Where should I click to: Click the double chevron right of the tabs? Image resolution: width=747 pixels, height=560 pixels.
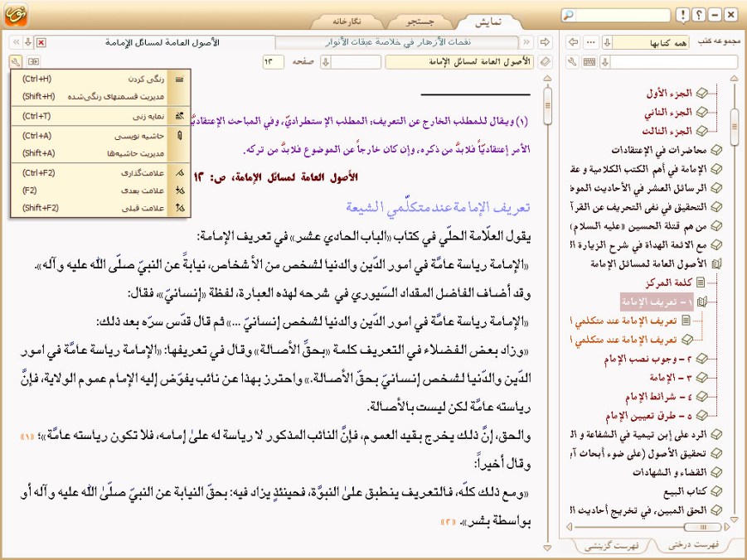[526, 42]
